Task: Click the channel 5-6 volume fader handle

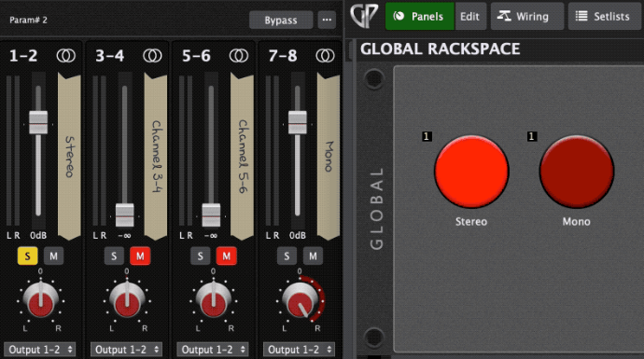Action: 211,214
